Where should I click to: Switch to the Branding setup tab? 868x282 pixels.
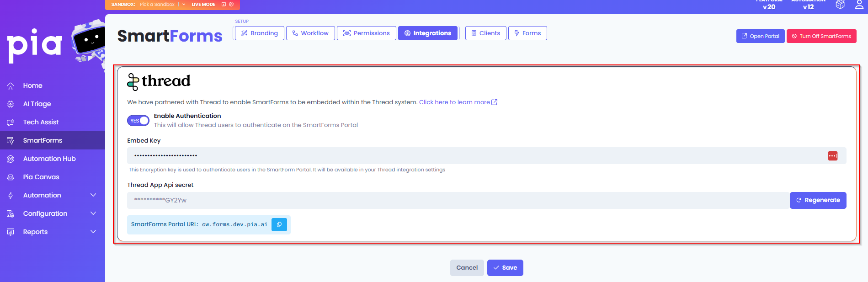tap(260, 33)
